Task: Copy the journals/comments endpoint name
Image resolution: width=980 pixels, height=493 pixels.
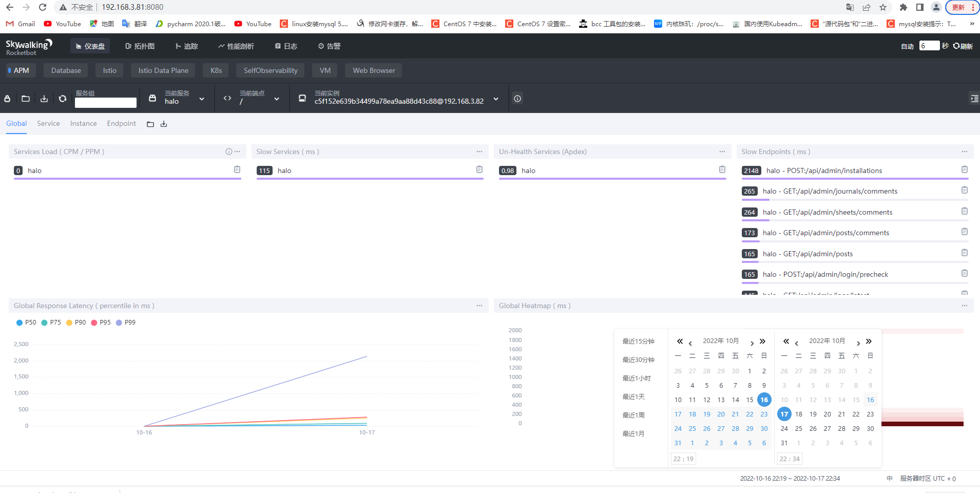Action: click(965, 190)
